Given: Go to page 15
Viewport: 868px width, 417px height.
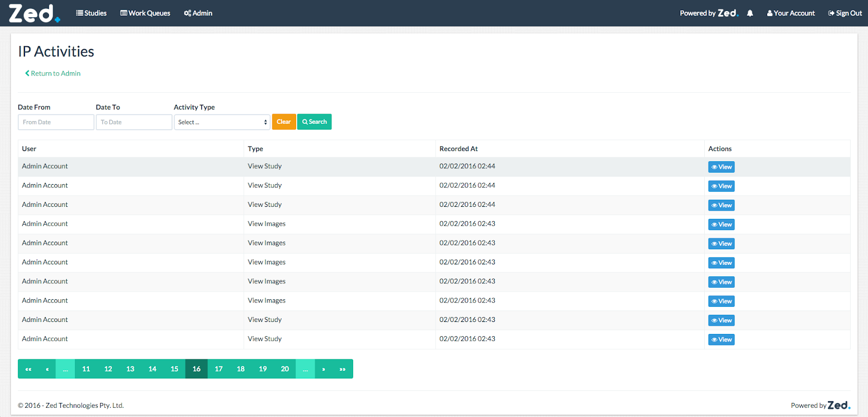Looking at the screenshot, I should tap(174, 369).
